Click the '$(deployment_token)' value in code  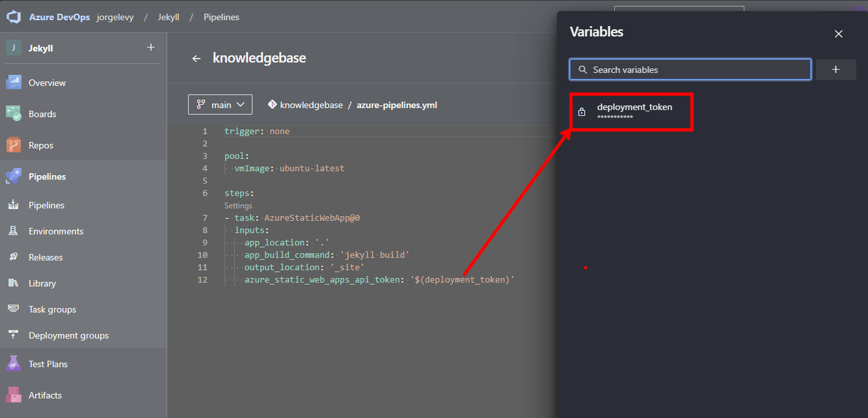point(463,279)
